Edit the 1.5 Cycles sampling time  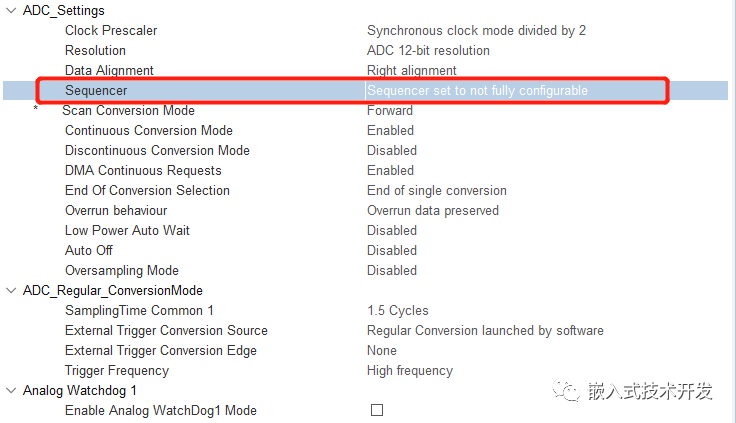pos(397,310)
